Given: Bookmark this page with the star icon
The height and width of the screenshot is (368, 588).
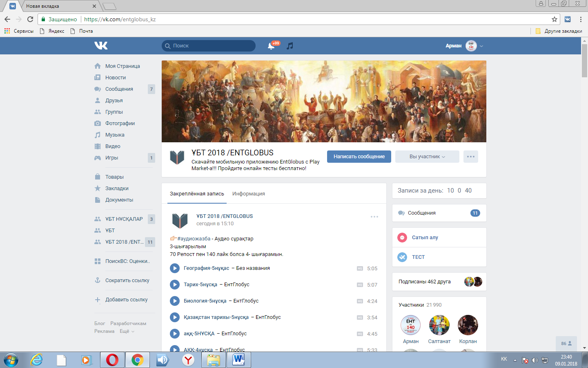Looking at the screenshot, I should [x=554, y=19].
